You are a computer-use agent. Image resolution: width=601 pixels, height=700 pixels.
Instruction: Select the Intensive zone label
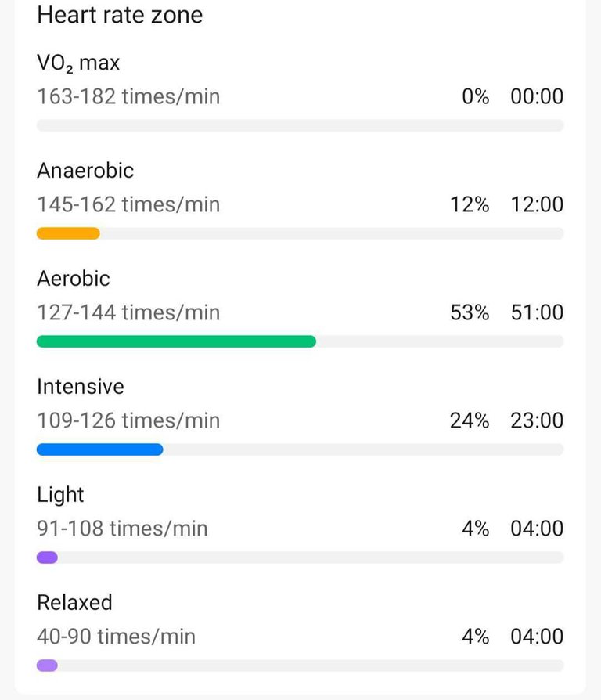click(x=81, y=387)
